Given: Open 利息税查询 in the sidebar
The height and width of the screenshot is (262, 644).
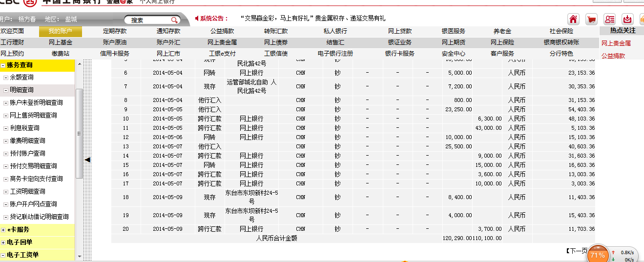Looking at the screenshot, I should coord(24,128).
